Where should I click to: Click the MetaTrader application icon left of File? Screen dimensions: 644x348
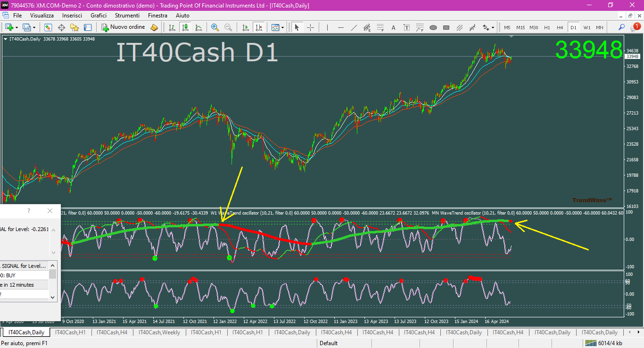coord(6,16)
